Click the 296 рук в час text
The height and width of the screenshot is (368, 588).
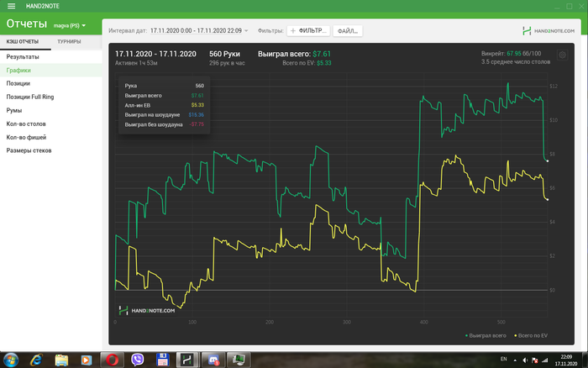tap(227, 63)
